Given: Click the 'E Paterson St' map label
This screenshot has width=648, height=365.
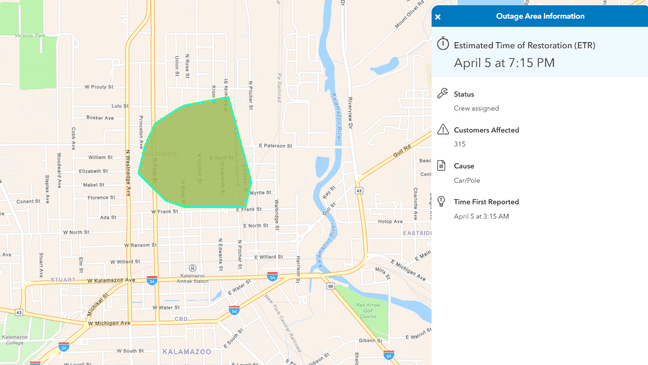Looking at the screenshot, I should click(275, 146).
